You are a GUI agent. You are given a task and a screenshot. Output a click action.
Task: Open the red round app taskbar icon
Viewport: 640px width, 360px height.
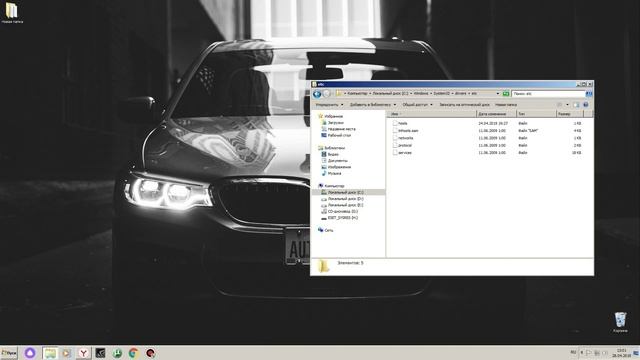(x=151, y=353)
